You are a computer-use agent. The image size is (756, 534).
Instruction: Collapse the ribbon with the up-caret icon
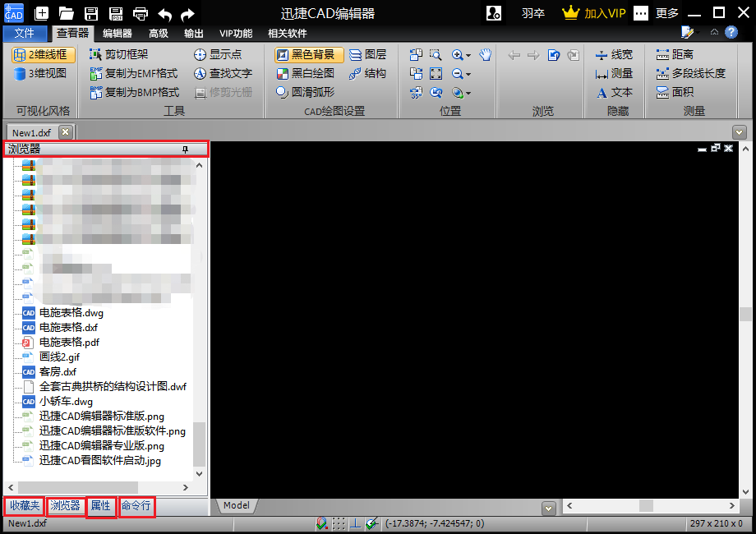click(x=714, y=32)
